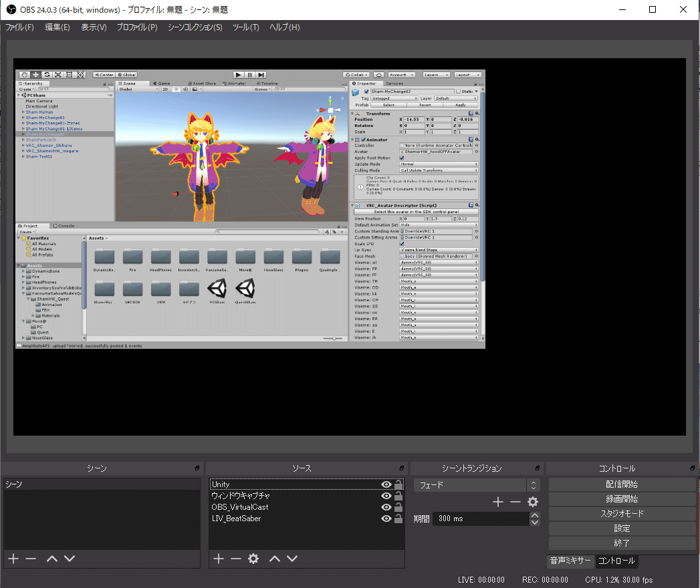Image resolution: width=700 pixels, height=588 pixels.
Task: Expand the Sham-Human item in Unity Hierarchy
Action: [x=23, y=112]
